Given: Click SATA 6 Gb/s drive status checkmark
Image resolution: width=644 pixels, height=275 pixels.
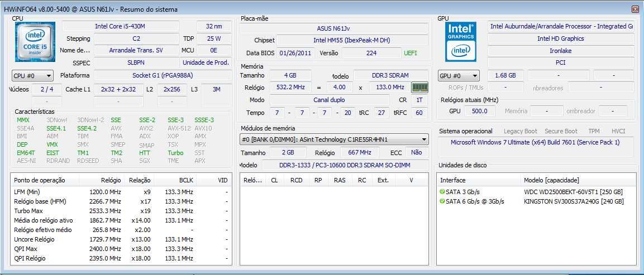Looking at the screenshot, I should (442, 201).
